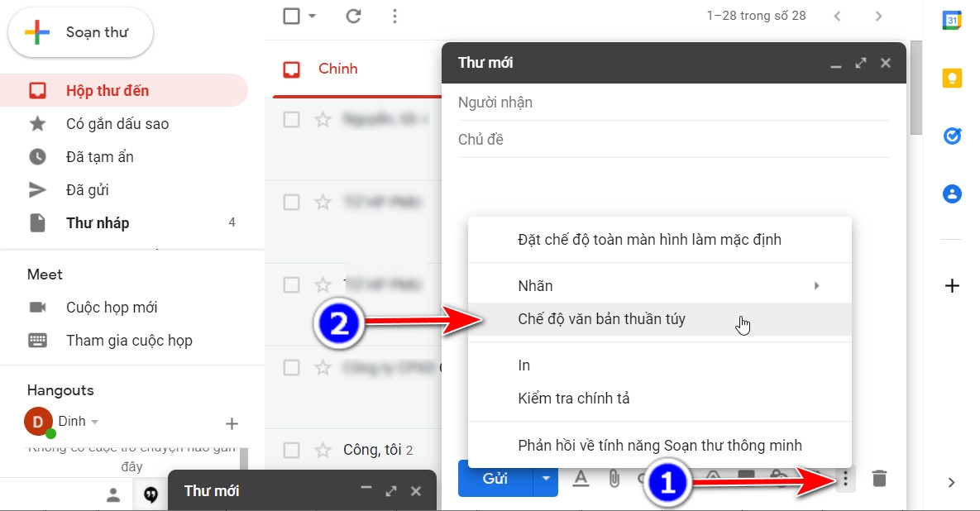Open Google Calendar side panel icon
The image size is (980, 511).
point(952,21)
